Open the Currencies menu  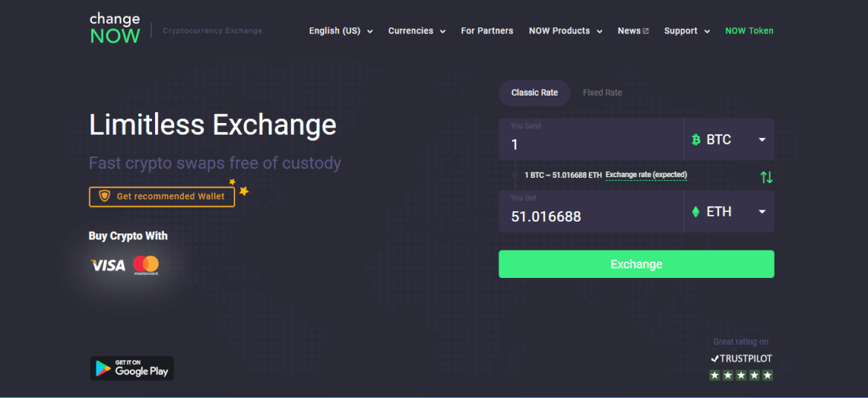(x=416, y=31)
